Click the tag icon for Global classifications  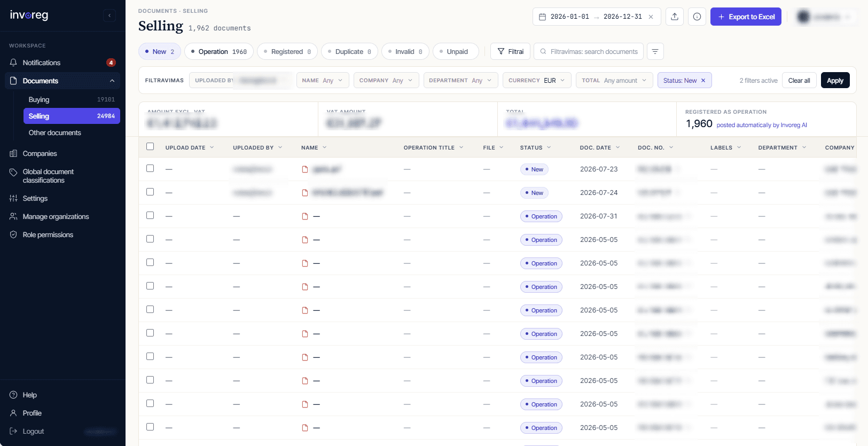tap(13, 172)
